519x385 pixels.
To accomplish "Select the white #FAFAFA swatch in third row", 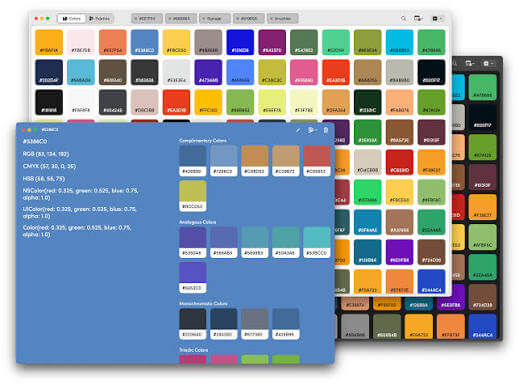I will click(x=81, y=102).
